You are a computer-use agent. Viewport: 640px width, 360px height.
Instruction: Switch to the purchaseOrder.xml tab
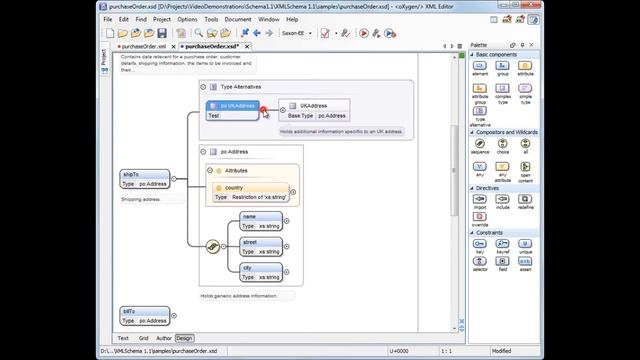[x=144, y=47]
